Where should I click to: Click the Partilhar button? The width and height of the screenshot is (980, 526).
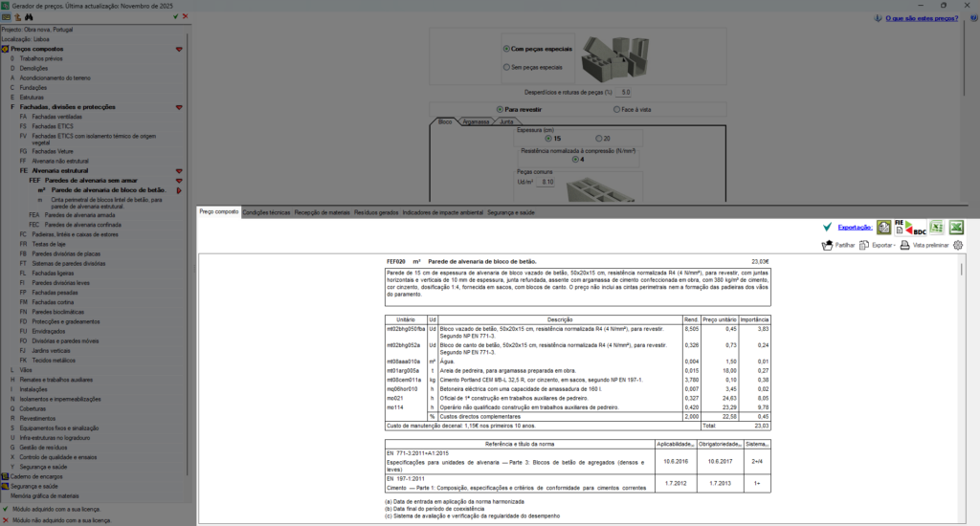tap(838, 246)
